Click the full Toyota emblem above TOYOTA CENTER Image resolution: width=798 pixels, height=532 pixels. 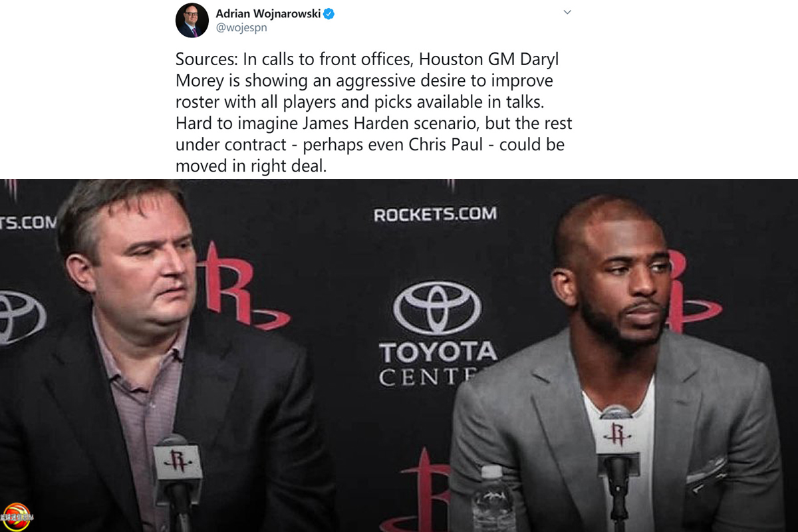click(x=437, y=307)
